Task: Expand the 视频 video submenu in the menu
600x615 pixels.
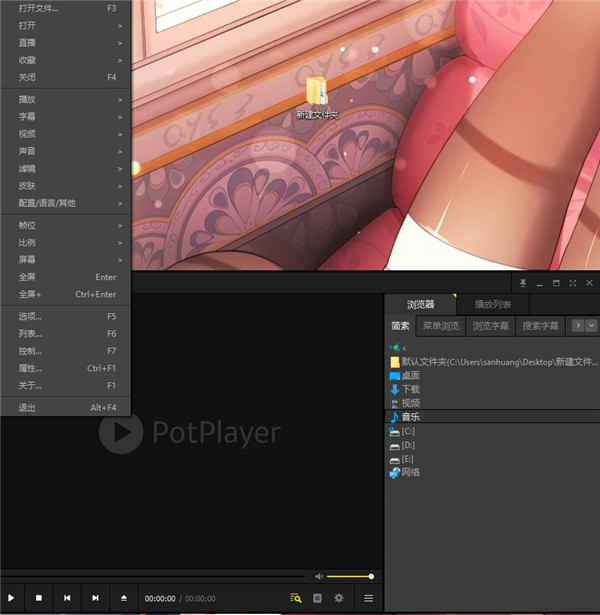Action: pyautogui.click(x=66, y=134)
